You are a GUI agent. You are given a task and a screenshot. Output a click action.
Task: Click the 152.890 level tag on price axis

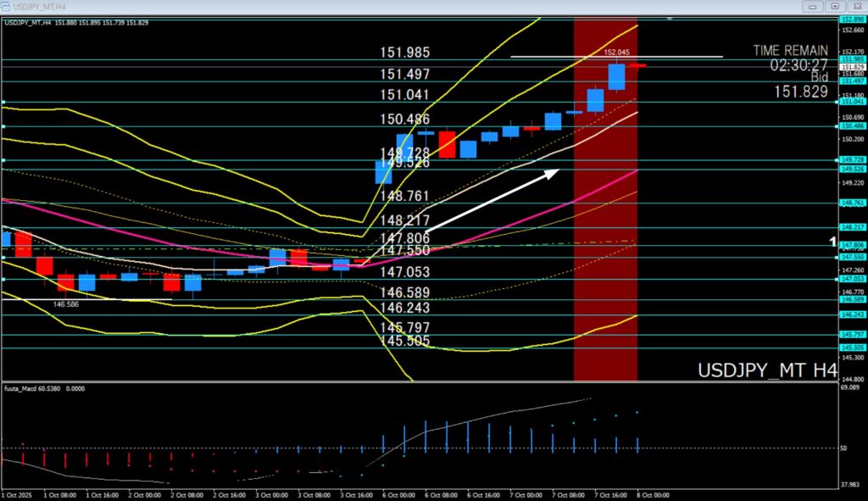coord(851,19)
